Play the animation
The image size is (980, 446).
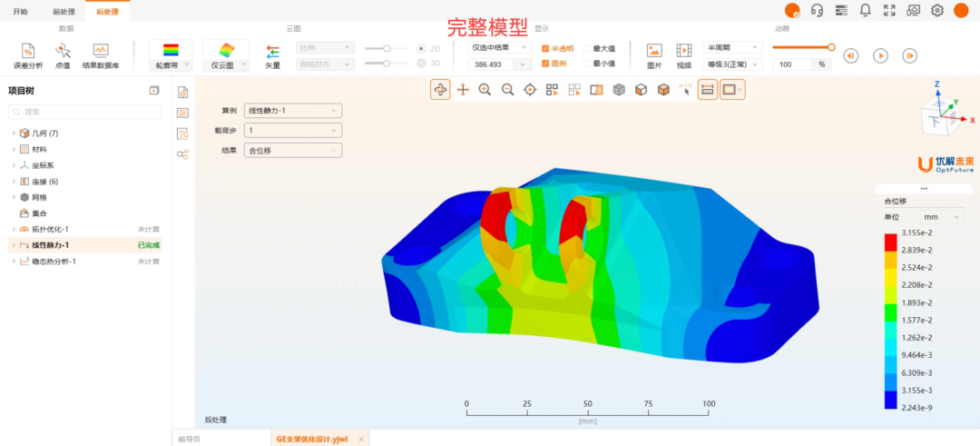[880, 55]
